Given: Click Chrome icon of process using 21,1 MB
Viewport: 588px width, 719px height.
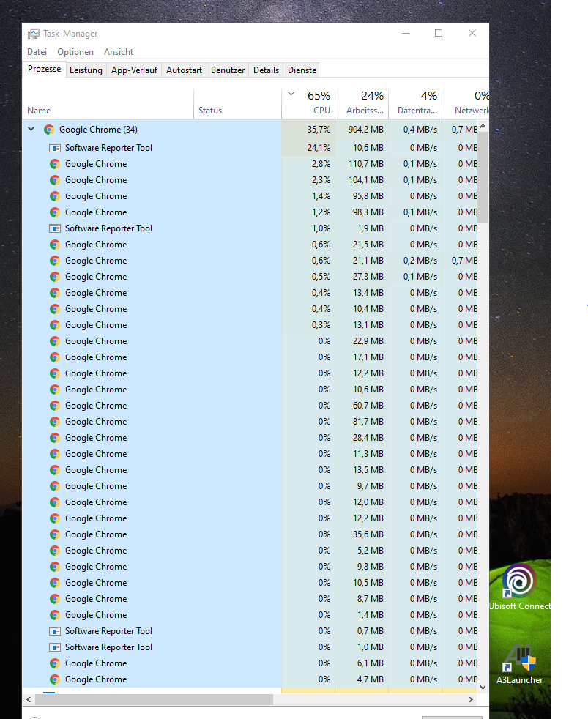Looking at the screenshot, I should (55, 261).
